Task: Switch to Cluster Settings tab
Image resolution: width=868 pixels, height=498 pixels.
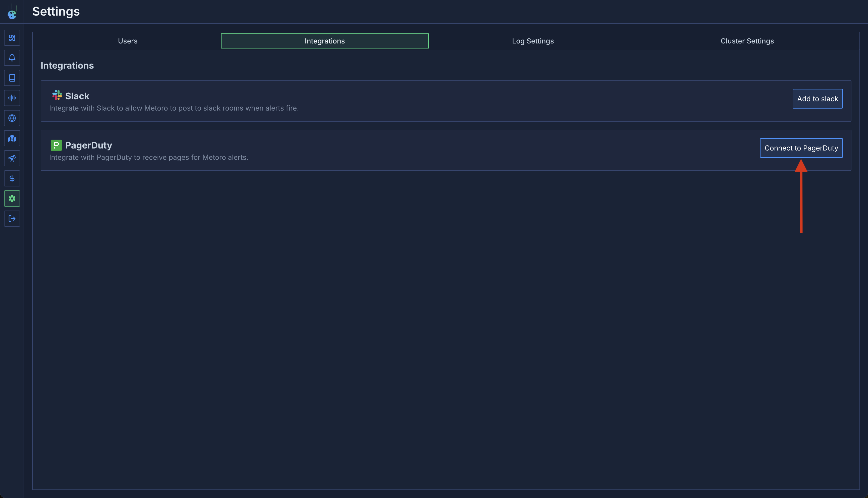Action: tap(747, 41)
